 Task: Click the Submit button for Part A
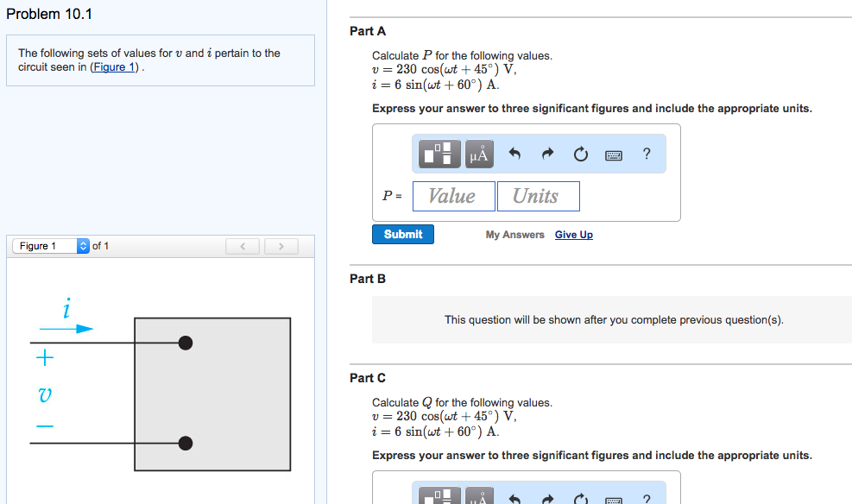tap(402, 234)
